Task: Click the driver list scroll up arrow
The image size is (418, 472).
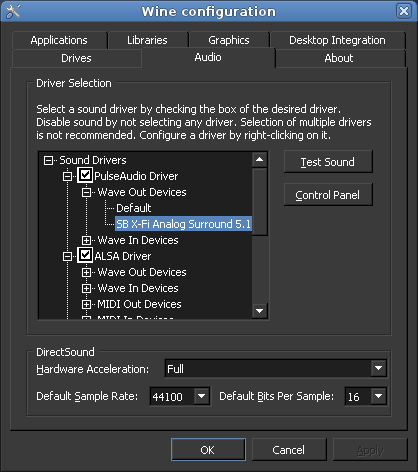Action: point(259,160)
